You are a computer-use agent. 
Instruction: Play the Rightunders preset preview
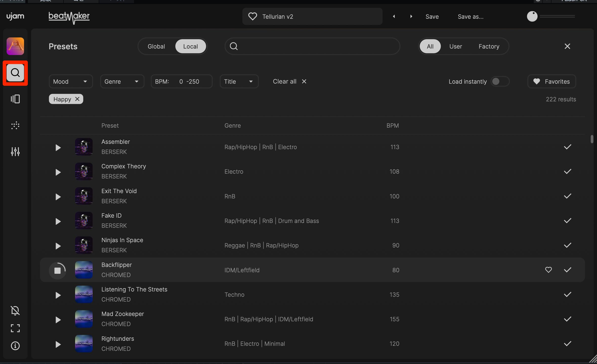(x=58, y=344)
